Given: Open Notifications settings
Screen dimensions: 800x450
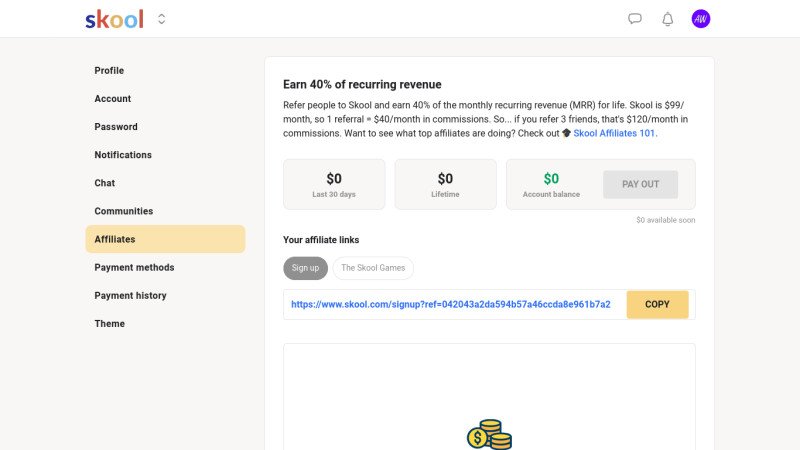Looking at the screenshot, I should pos(123,155).
